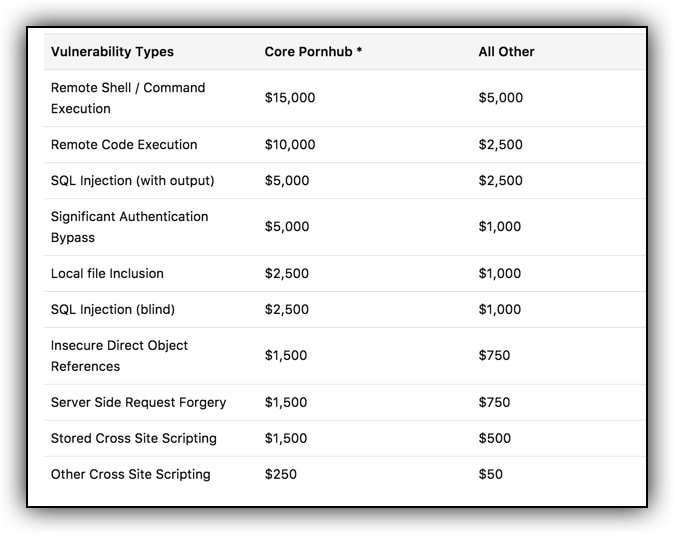Click Other Cross Site Scripting row label

point(131,474)
